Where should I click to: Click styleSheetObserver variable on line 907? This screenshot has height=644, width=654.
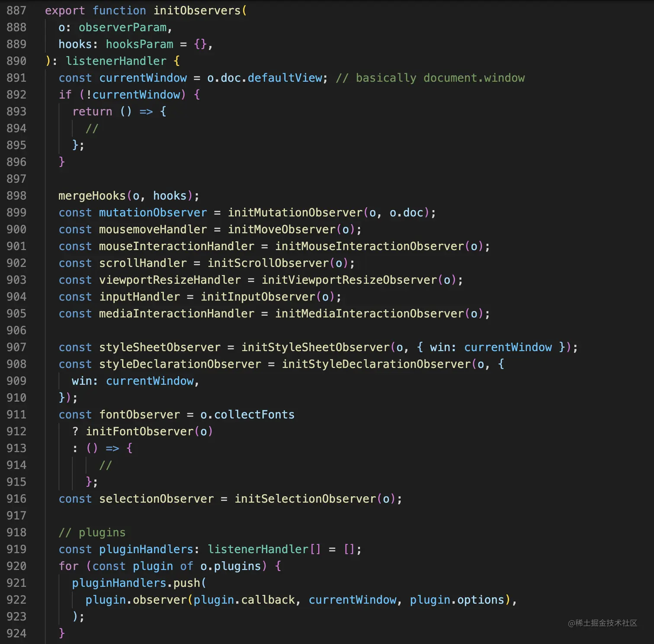[160, 348]
